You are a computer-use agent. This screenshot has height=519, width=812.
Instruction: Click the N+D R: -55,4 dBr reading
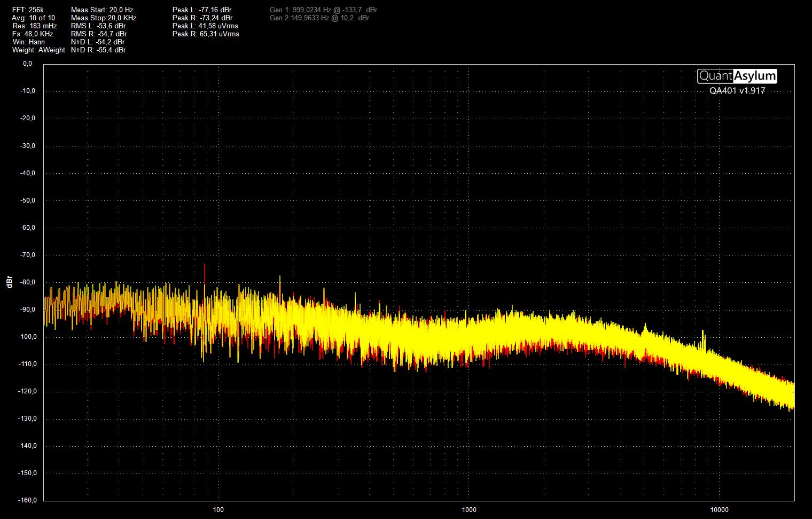98,50
